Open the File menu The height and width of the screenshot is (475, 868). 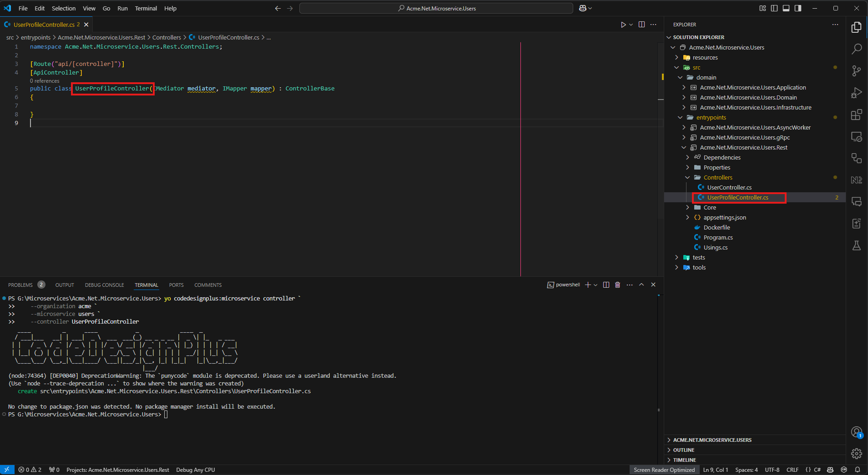(23, 8)
